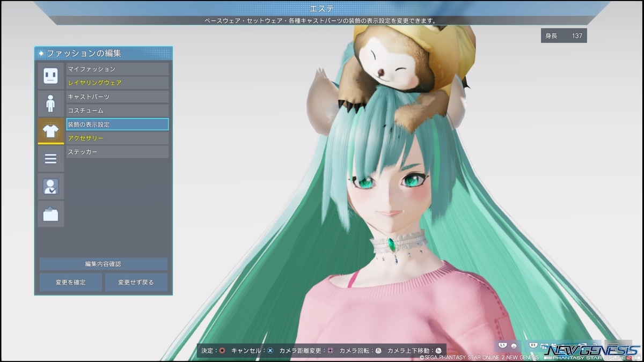Click the description text under エステ title
Screen dimensions: 644x362
[321, 21]
